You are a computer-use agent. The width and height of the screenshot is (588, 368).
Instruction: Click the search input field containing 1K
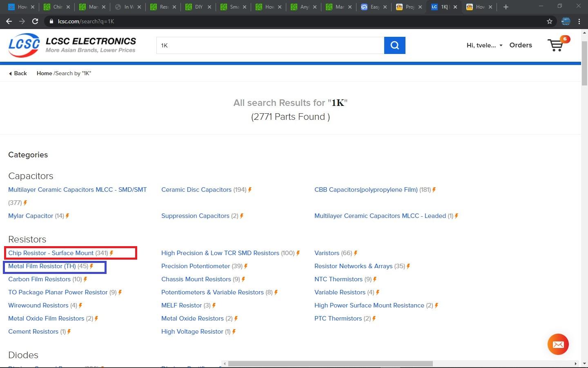click(270, 45)
